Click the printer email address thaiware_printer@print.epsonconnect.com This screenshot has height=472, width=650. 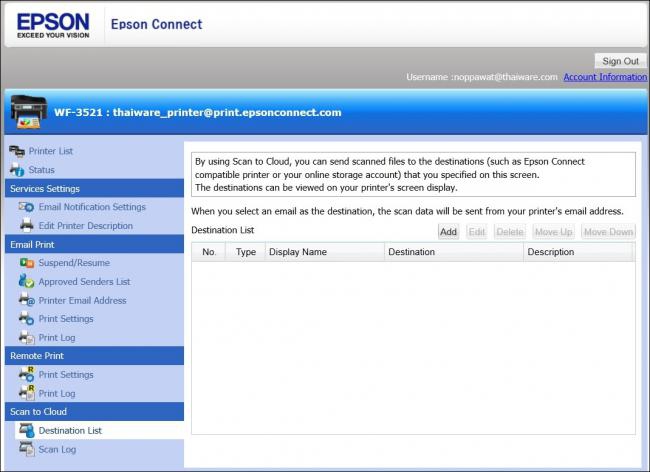pos(227,112)
